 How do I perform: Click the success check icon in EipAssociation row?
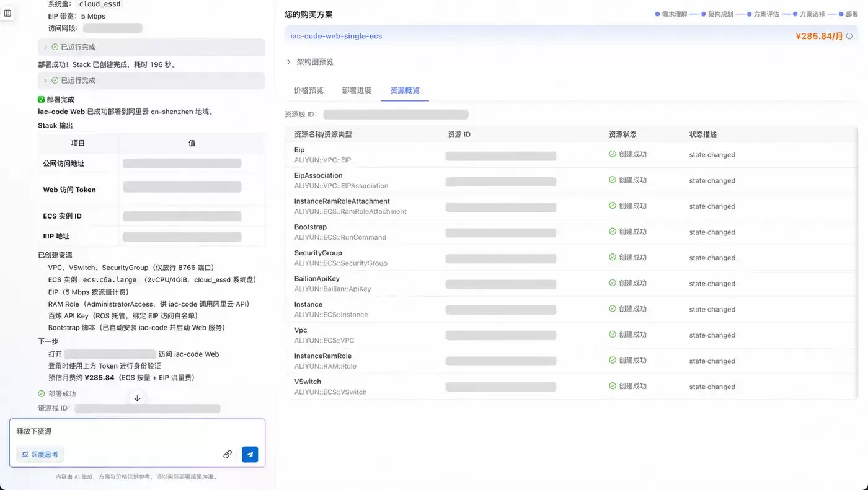click(613, 180)
